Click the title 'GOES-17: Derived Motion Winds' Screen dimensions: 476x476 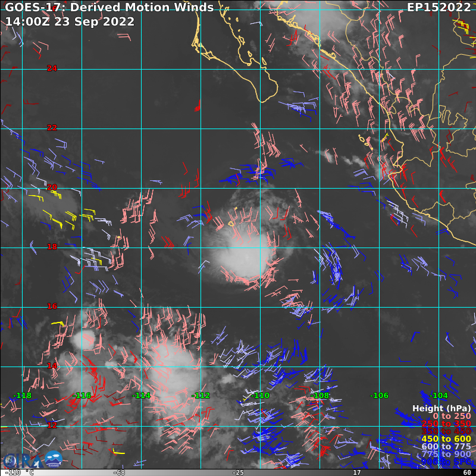click(x=109, y=7)
